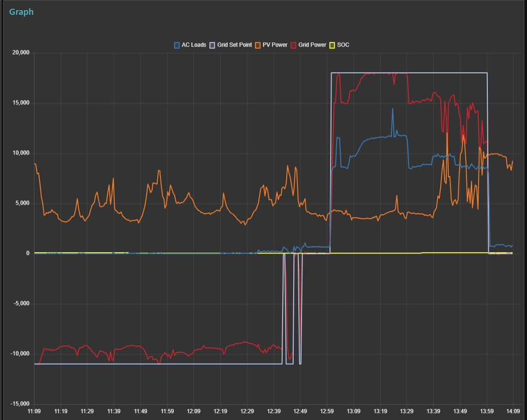Click the 12:29 time axis label
Viewport: 527px width, 420px height.
pyautogui.click(x=247, y=411)
